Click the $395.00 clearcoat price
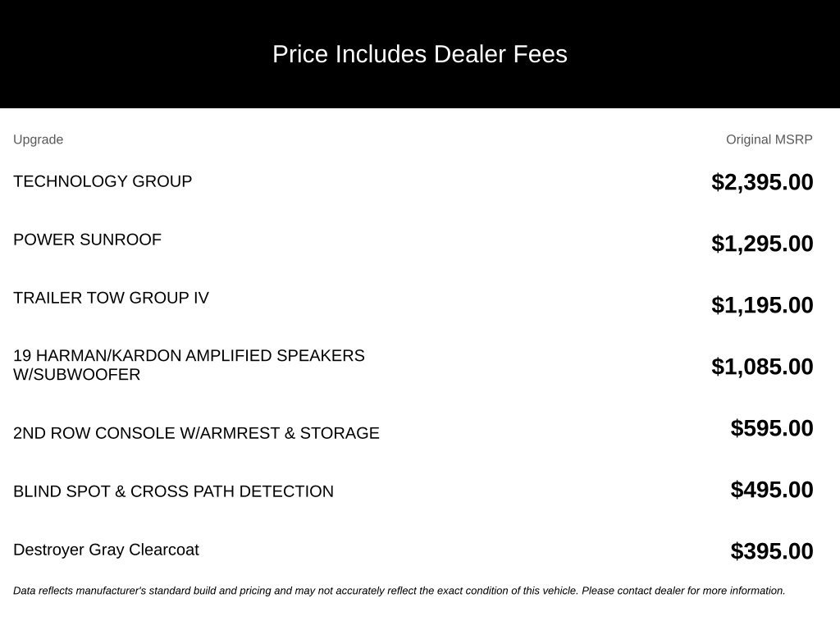This screenshot has height=630, width=840. click(x=771, y=551)
